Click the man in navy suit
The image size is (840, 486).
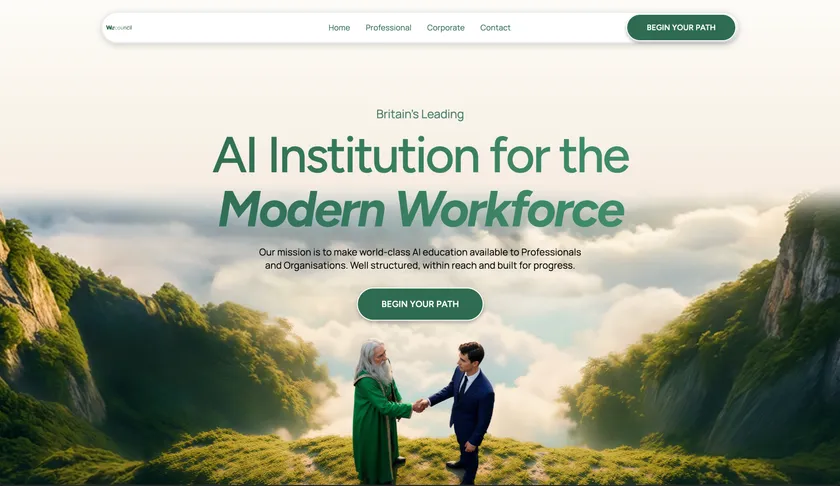(x=467, y=410)
